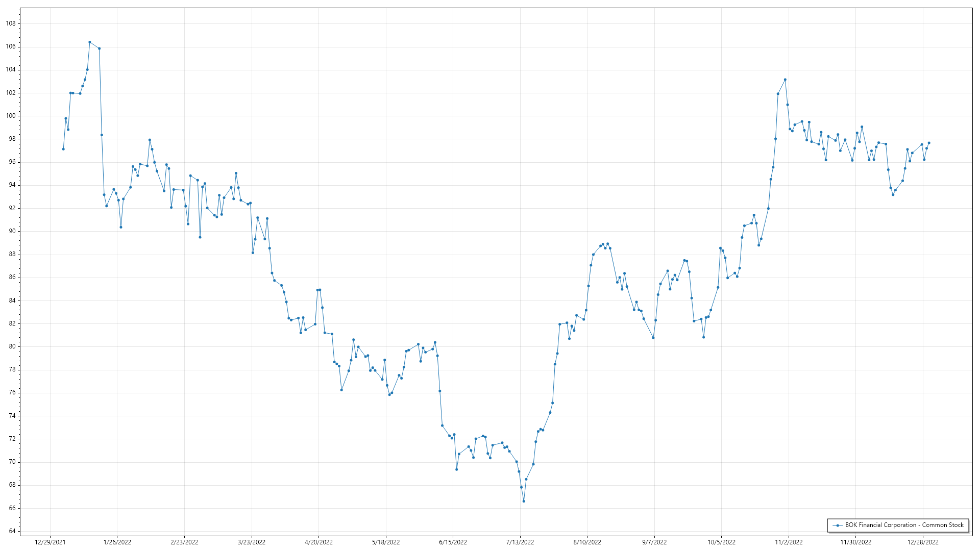This screenshot has height=551, width=980.
Task: Click the 100 y-axis value label
Action: coord(11,116)
